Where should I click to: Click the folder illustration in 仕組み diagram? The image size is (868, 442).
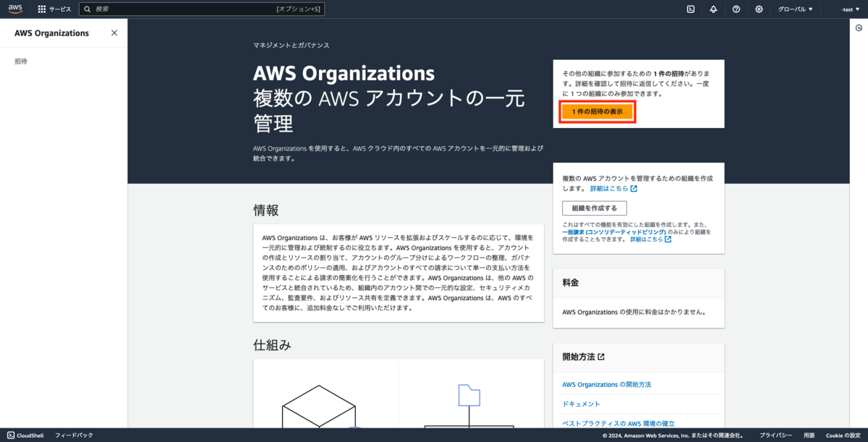tap(469, 394)
